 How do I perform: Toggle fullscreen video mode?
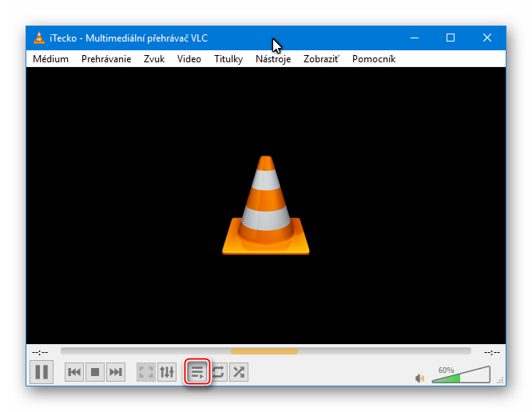point(146,372)
